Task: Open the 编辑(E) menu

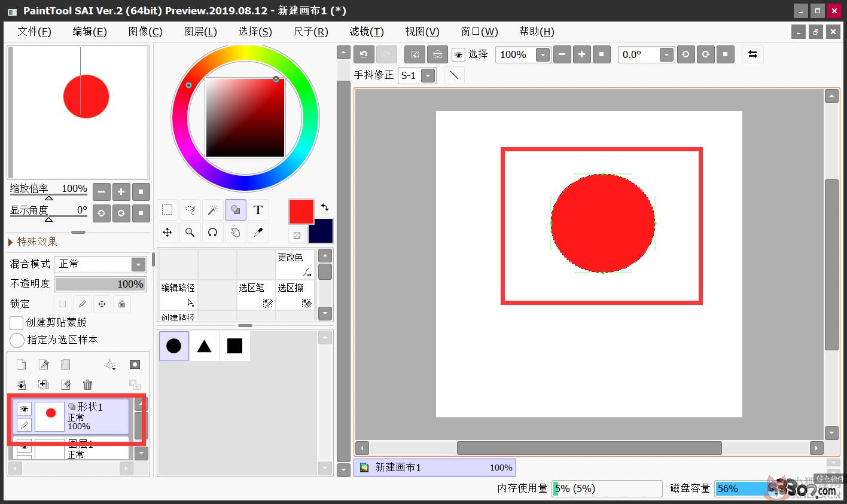Action: [x=90, y=32]
